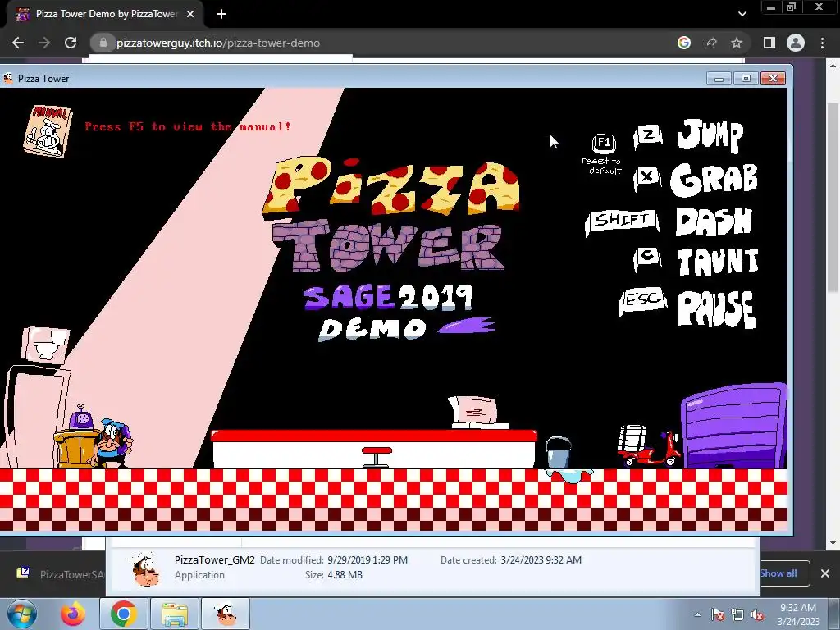The height and width of the screenshot is (630, 840).
Task: Switch to Chrome in the taskbar
Action: coord(124,614)
